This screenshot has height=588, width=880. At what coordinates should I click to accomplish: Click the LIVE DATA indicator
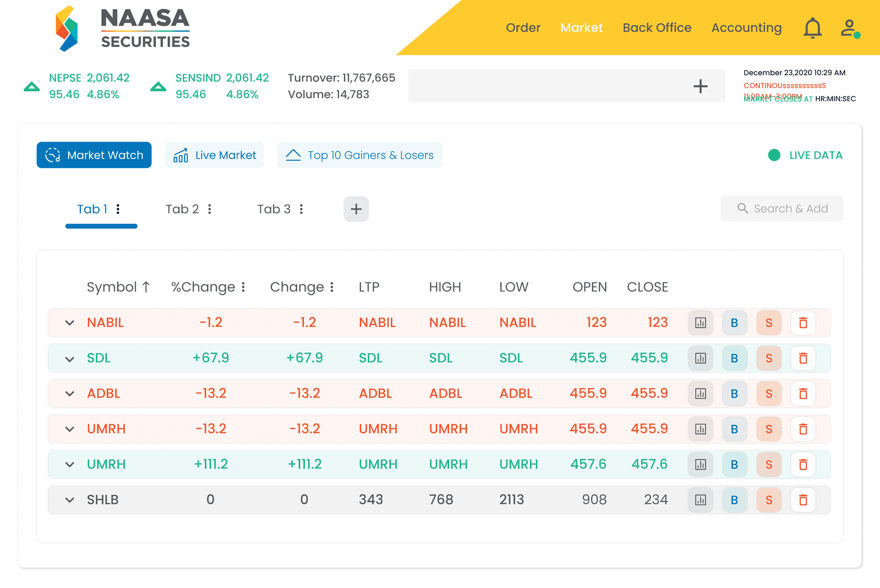[805, 155]
